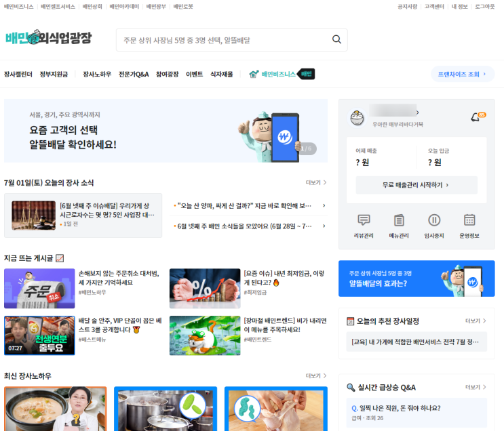Open the 장사캘린더 menu
Image resolution: width=504 pixels, height=431 pixels.
[18, 74]
